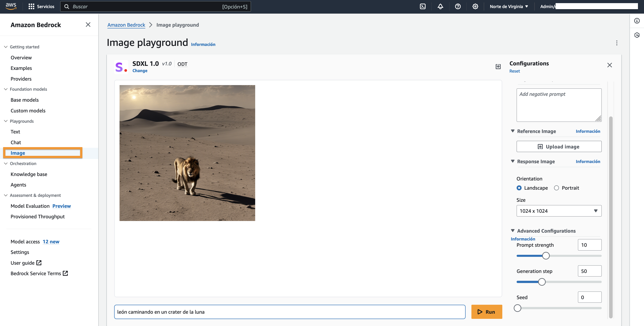Open the side info panel icon

tap(637, 21)
